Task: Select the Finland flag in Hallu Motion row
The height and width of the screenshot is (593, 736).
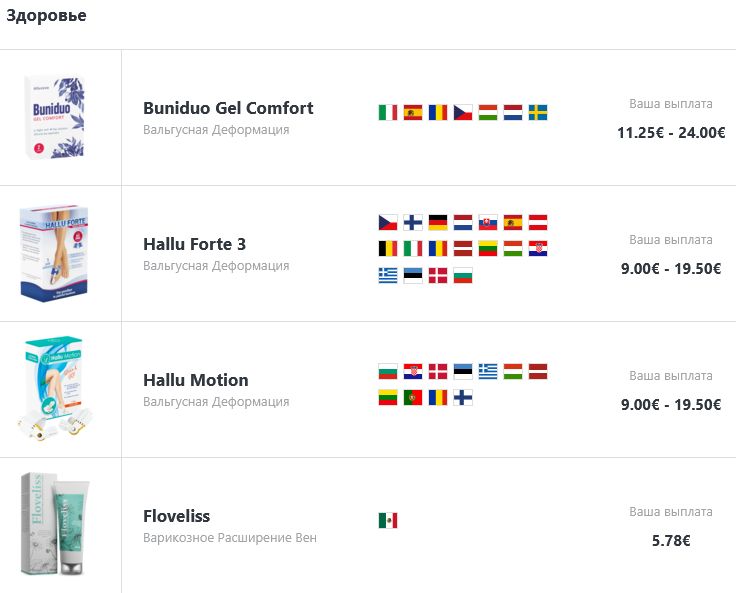Action: [x=463, y=398]
